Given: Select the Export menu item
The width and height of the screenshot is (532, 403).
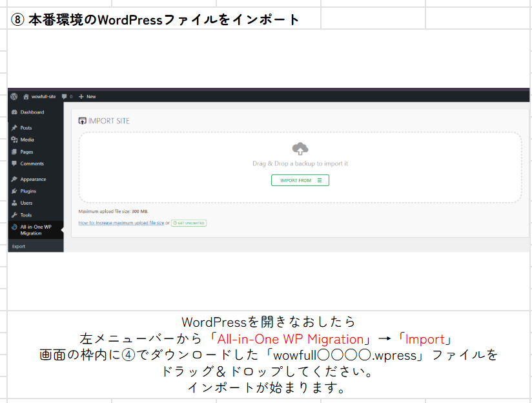Looking at the screenshot, I should point(18,246).
